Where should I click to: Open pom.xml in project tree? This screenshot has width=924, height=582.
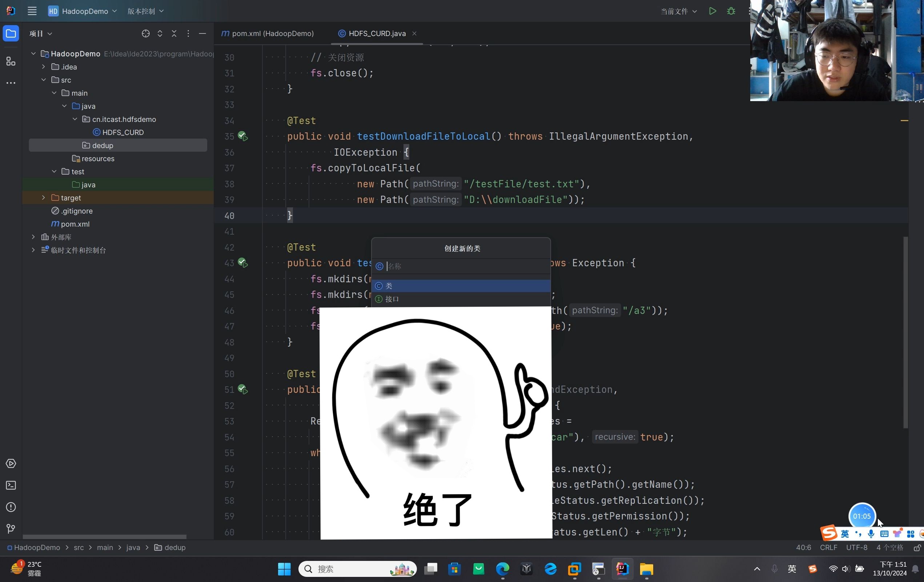click(x=71, y=224)
